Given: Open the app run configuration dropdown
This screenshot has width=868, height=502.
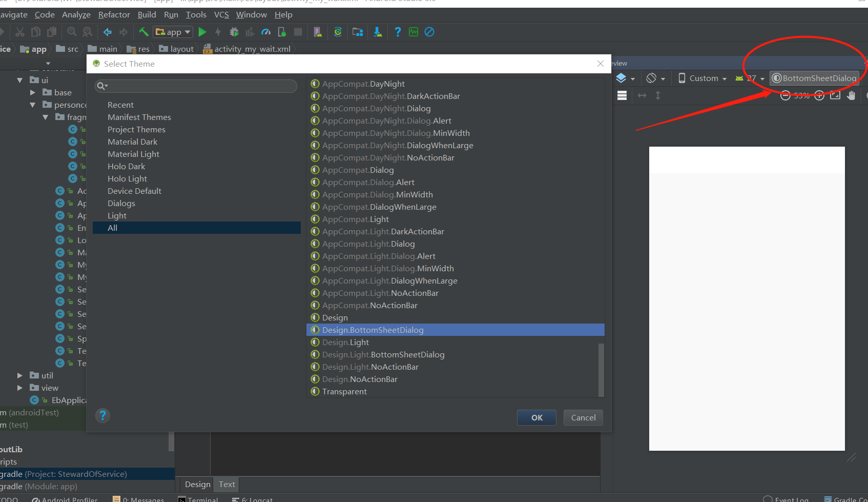Looking at the screenshot, I should 173,32.
